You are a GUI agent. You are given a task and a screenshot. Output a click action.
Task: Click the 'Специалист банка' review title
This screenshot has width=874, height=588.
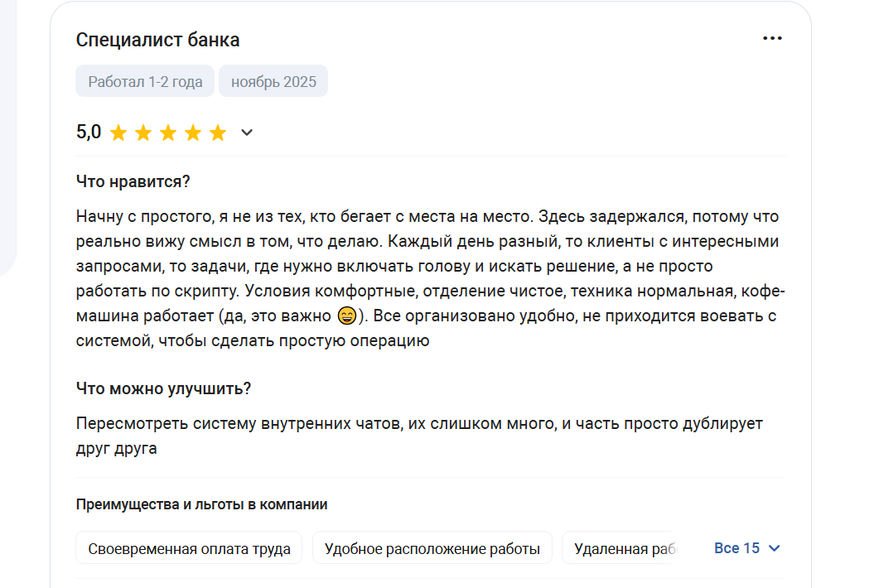[157, 40]
